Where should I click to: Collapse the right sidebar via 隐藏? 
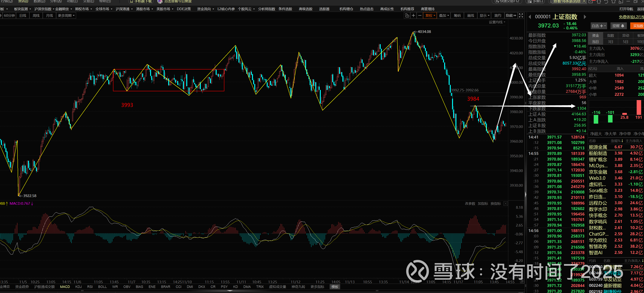511,15
